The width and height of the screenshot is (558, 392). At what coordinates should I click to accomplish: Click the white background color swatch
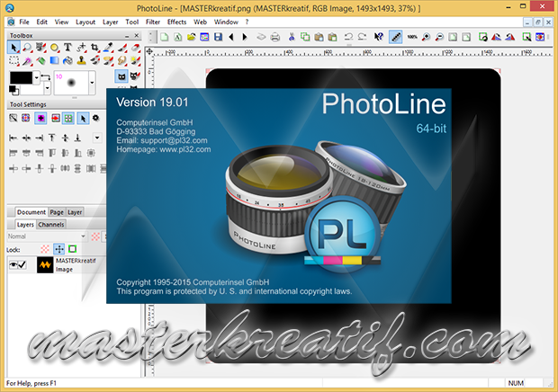click(x=32, y=89)
